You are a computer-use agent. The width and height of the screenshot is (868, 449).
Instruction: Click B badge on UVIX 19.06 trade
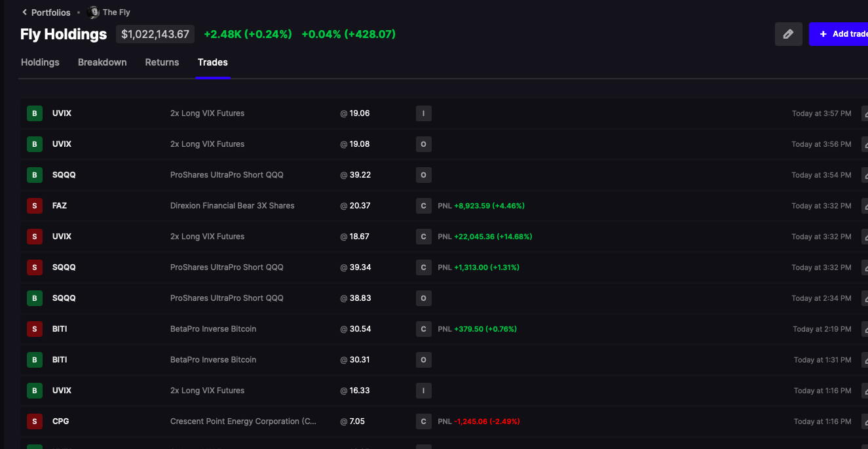click(35, 113)
